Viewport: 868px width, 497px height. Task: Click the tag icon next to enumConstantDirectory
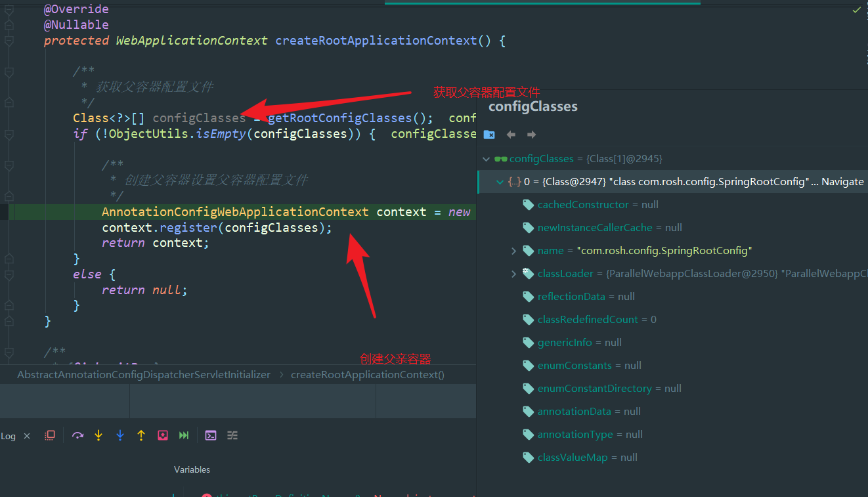[528, 389]
